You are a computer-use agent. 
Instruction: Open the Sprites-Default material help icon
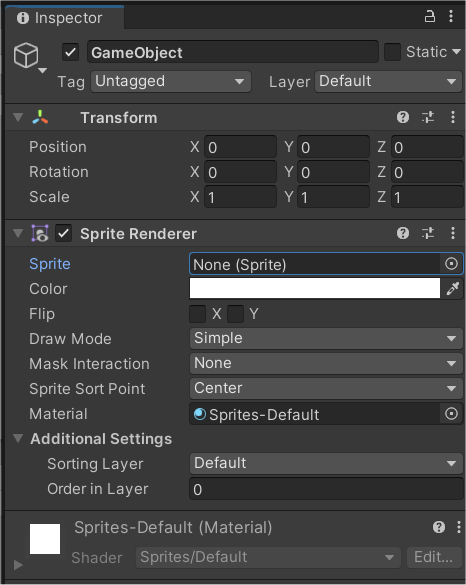tap(439, 528)
